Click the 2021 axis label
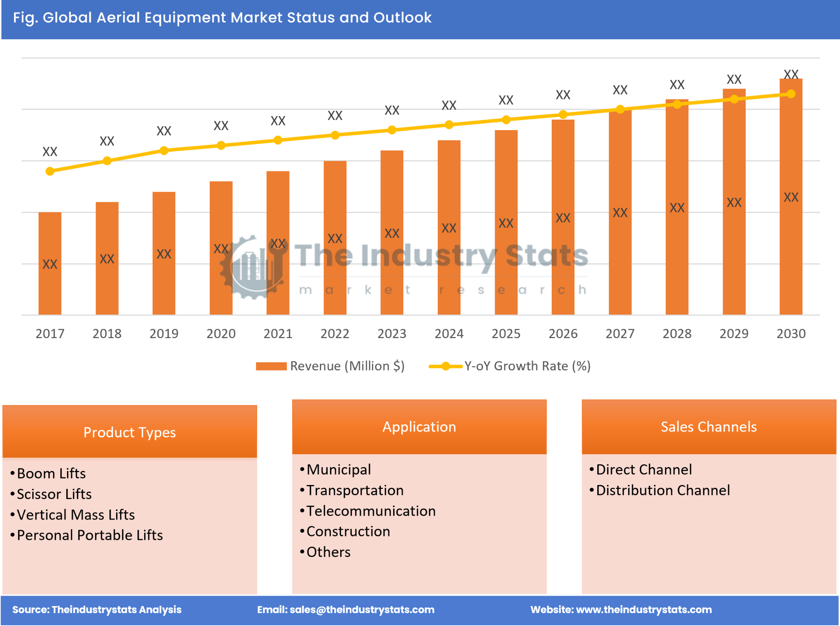840x626 pixels. 278,334
